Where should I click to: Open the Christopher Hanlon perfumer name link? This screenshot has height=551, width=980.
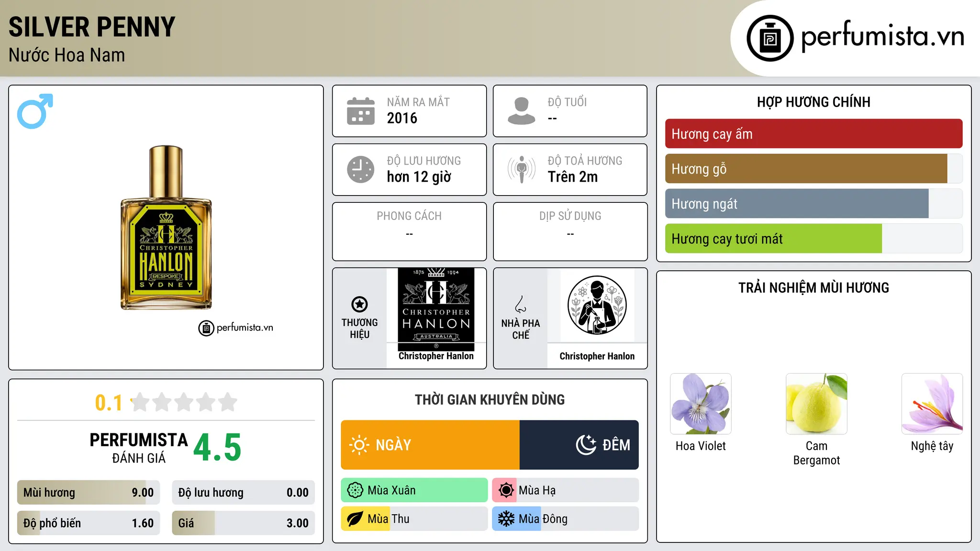tap(597, 356)
